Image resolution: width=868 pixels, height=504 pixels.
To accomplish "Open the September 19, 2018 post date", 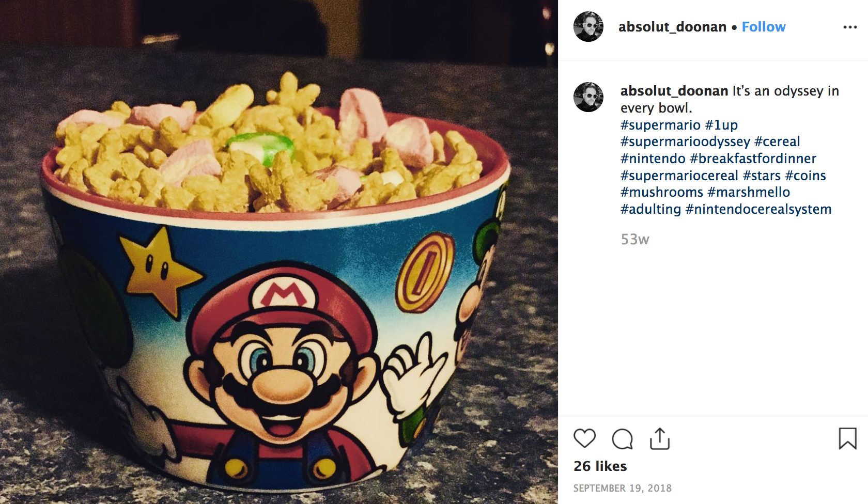I will point(623,488).
